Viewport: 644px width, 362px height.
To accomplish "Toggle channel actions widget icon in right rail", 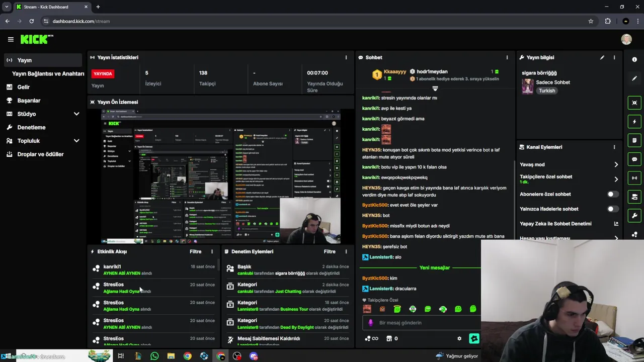I will [634, 197].
